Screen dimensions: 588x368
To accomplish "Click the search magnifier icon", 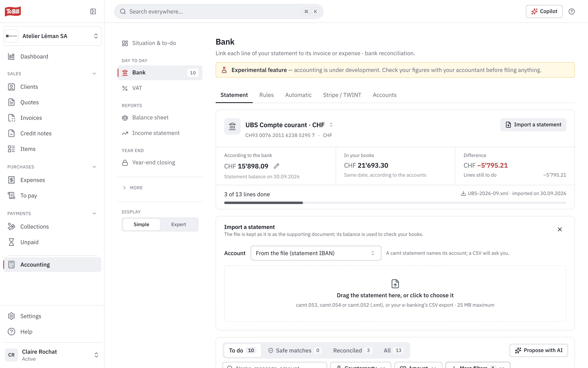I will pos(123,11).
